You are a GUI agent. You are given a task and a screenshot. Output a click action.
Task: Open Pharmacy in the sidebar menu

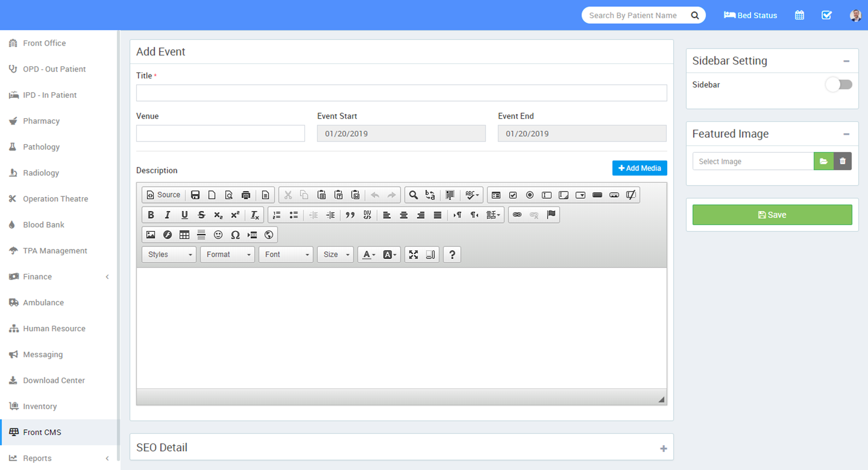[x=41, y=121]
